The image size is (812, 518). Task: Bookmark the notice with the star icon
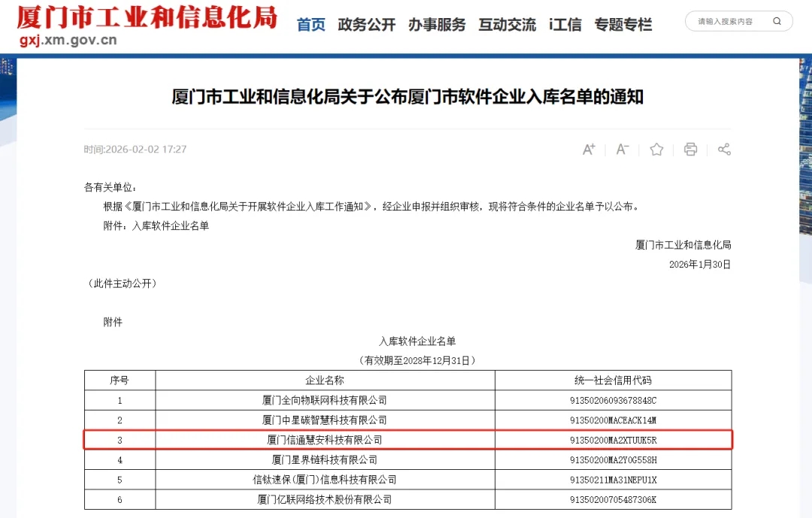pyautogui.click(x=656, y=149)
